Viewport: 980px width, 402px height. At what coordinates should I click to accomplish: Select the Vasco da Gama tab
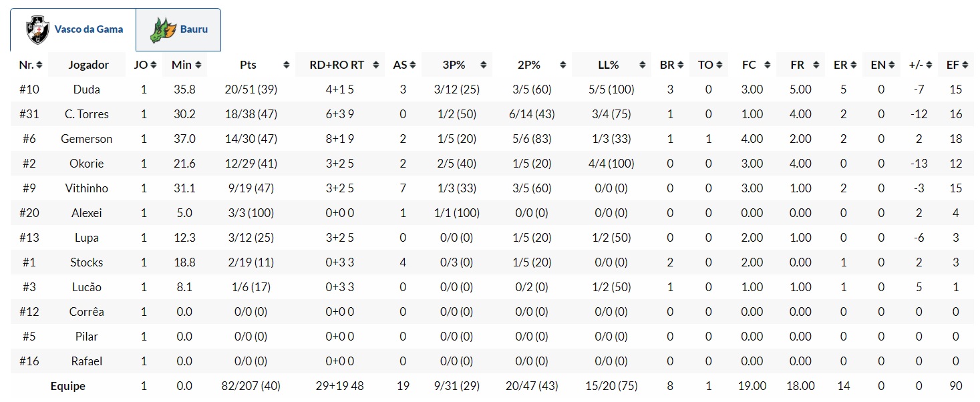coord(73,29)
